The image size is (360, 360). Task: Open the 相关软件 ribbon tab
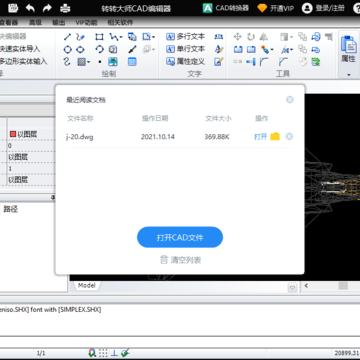tap(120, 22)
